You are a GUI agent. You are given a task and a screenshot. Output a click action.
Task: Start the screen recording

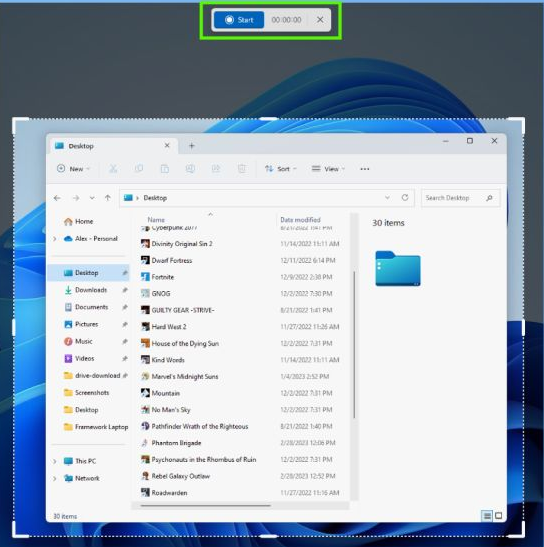[239, 20]
